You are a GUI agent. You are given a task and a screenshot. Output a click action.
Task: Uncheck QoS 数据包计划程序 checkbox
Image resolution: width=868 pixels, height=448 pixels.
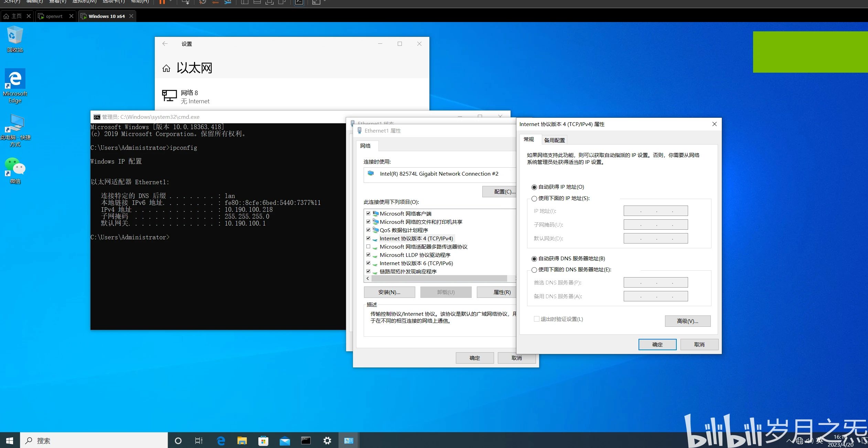[x=368, y=230]
